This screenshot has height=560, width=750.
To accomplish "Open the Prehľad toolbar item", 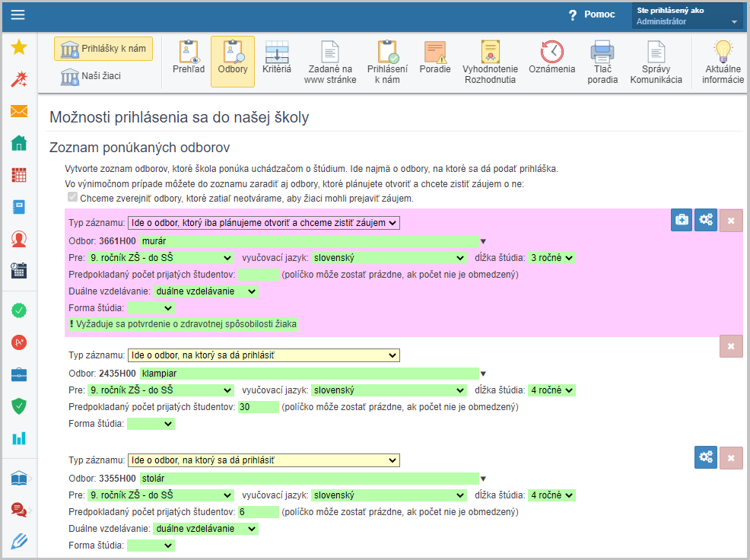I will 189,58.
